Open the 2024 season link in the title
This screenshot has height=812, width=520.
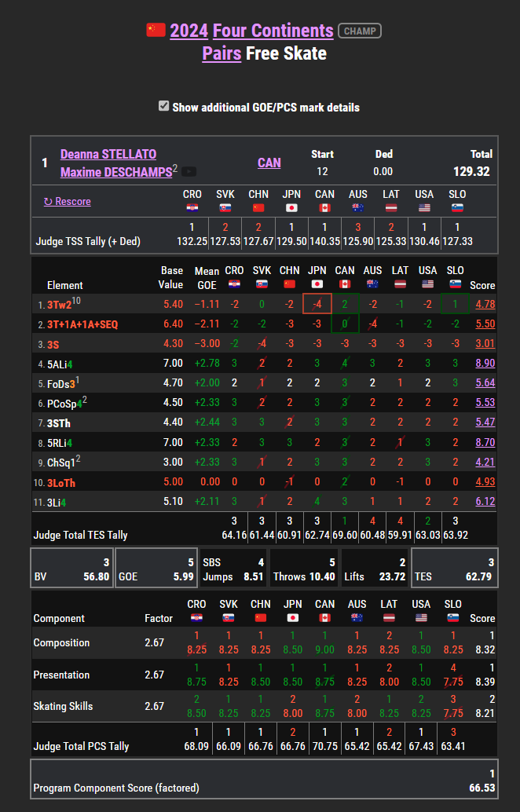189,31
